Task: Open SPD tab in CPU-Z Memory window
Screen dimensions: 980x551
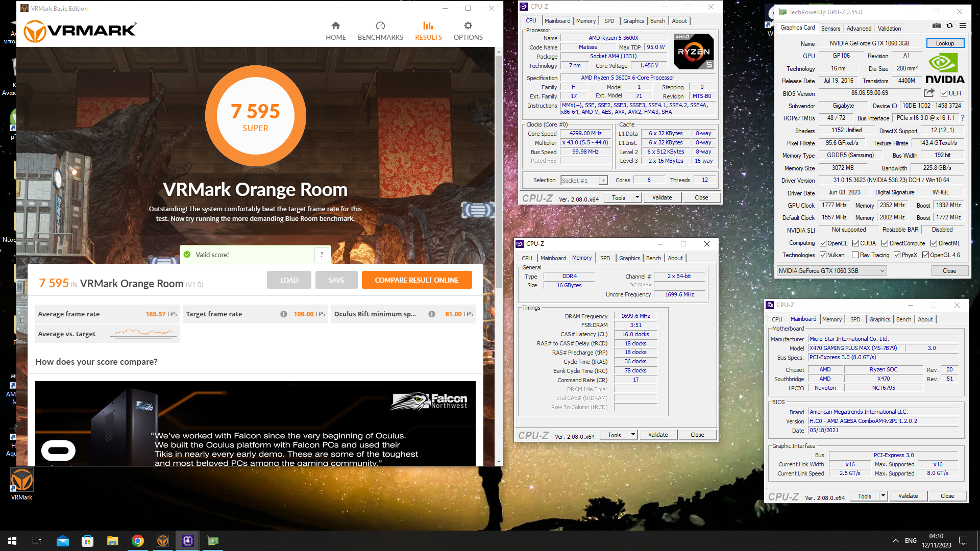Action: tap(605, 258)
